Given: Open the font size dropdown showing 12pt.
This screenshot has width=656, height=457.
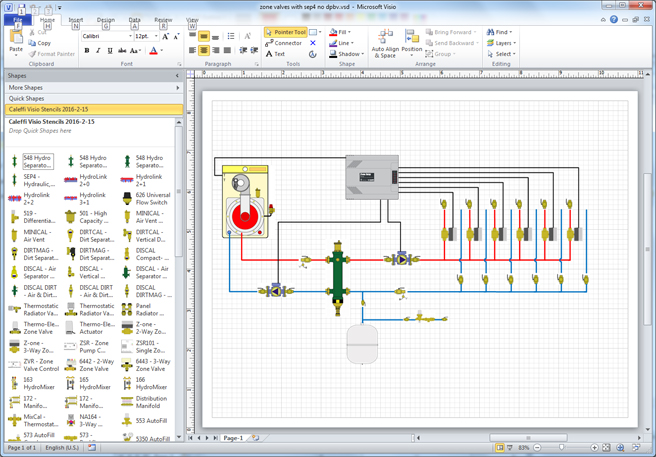Looking at the screenshot, I should (x=156, y=36).
